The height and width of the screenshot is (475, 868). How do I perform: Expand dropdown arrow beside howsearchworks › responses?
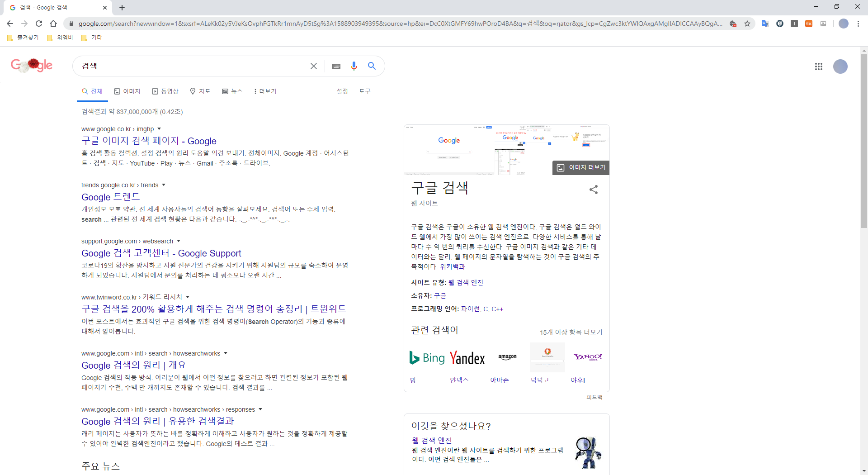click(x=260, y=409)
